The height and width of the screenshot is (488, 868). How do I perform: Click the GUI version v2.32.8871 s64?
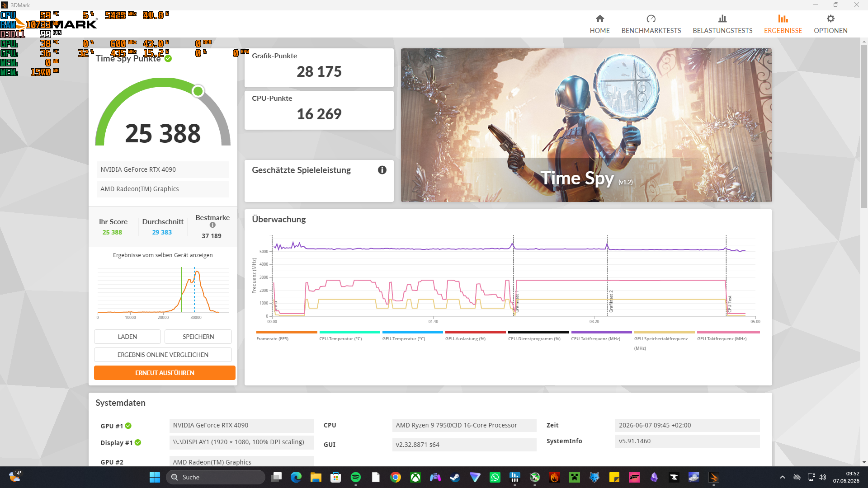tap(464, 445)
